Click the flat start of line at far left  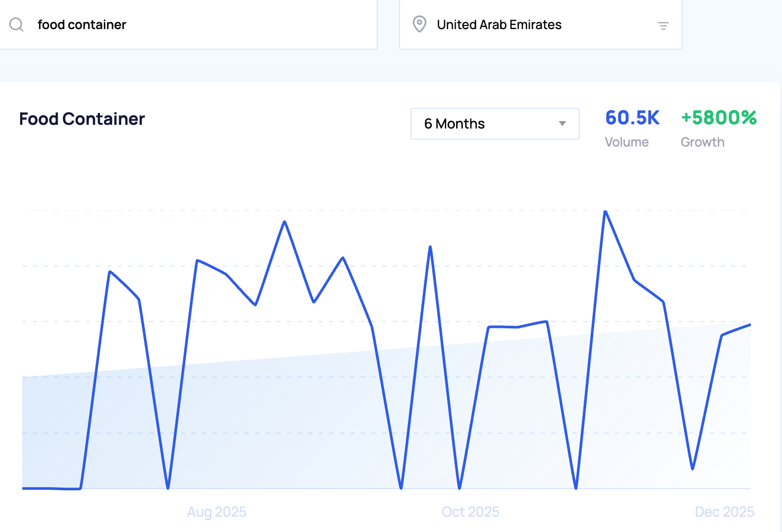(48, 488)
